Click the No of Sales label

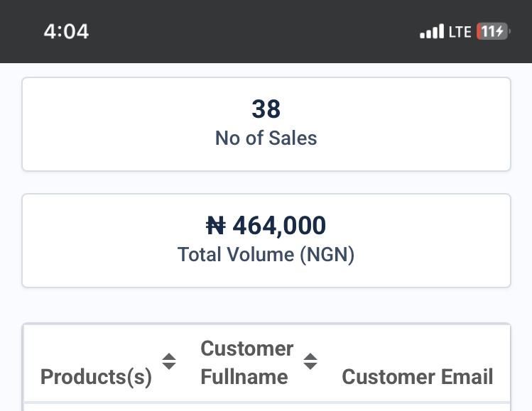[266, 138]
